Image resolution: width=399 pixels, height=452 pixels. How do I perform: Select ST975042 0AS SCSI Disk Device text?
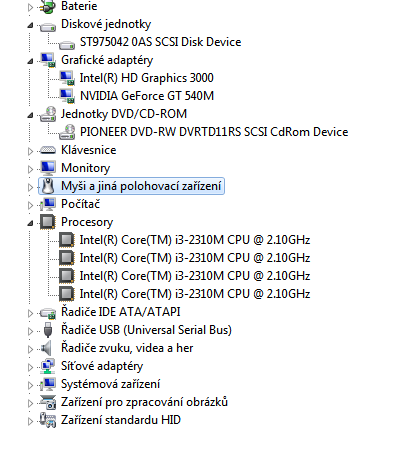160,42
